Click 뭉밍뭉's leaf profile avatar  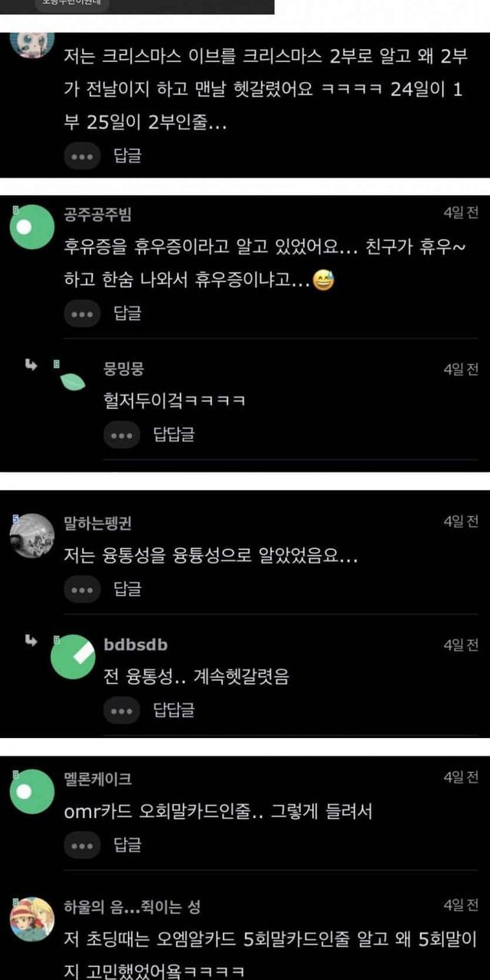73,381
